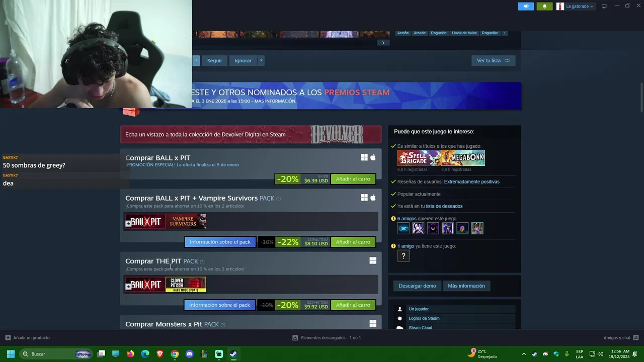
Task: Click the Windows taskbar Buscar search field
Action: point(56,354)
